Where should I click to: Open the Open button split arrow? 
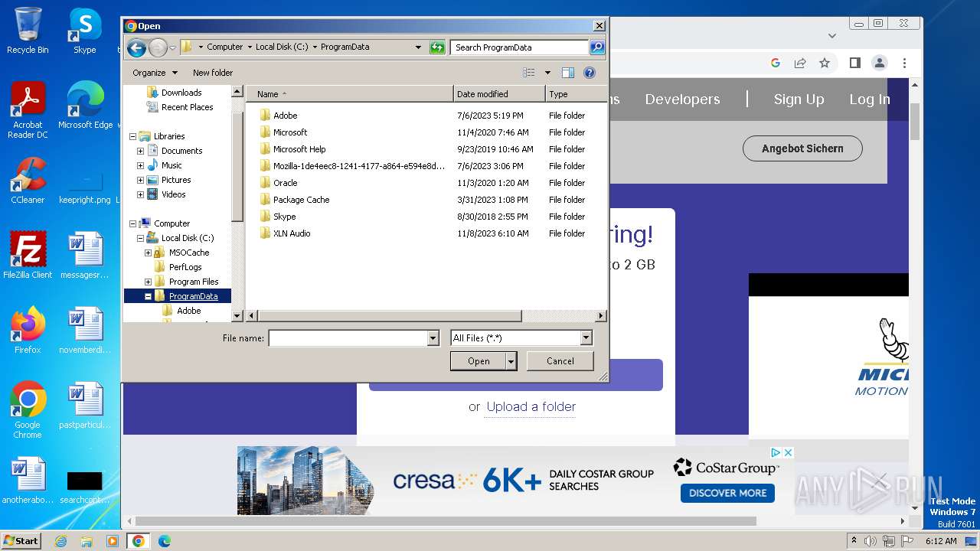tap(511, 361)
